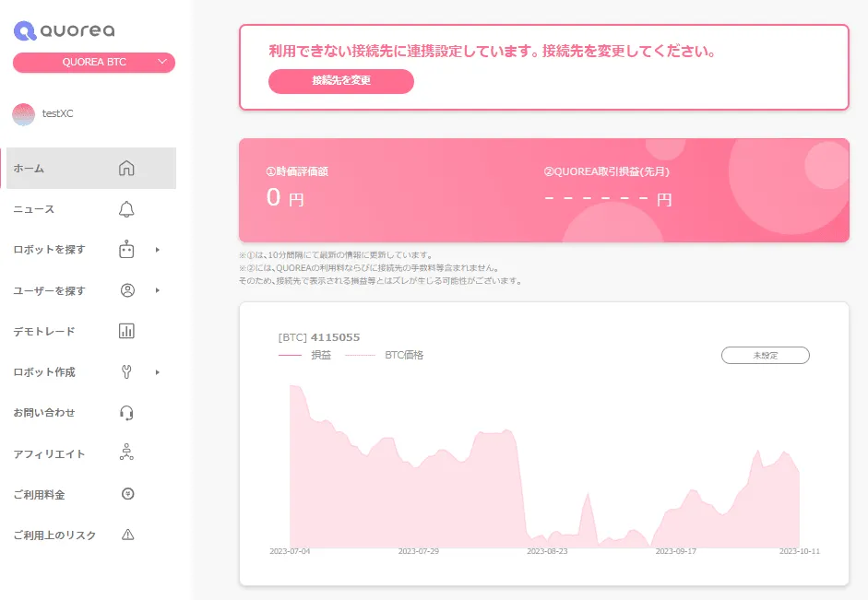This screenshot has width=868, height=600.
Task: Click the testXC user avatar
Action: tap(23, 114)
